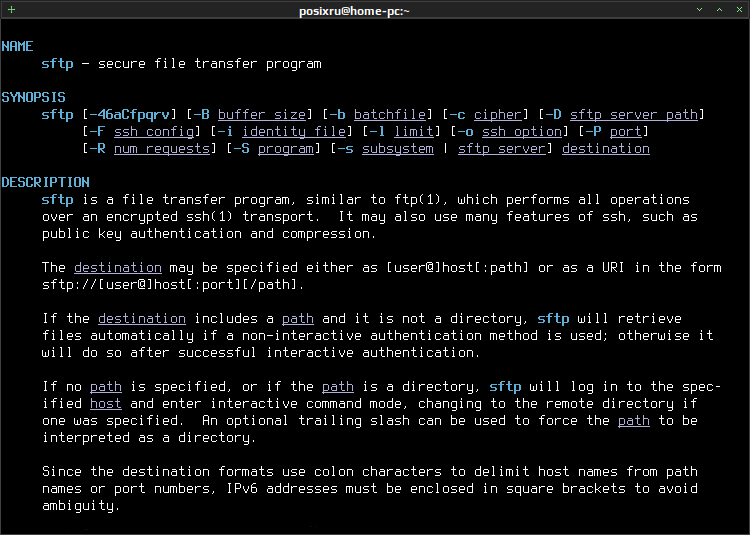The height and width of the screenshot is (535, 750).
Task: Click the underlined num_requests argument
Action: click(x=162, y=149)
